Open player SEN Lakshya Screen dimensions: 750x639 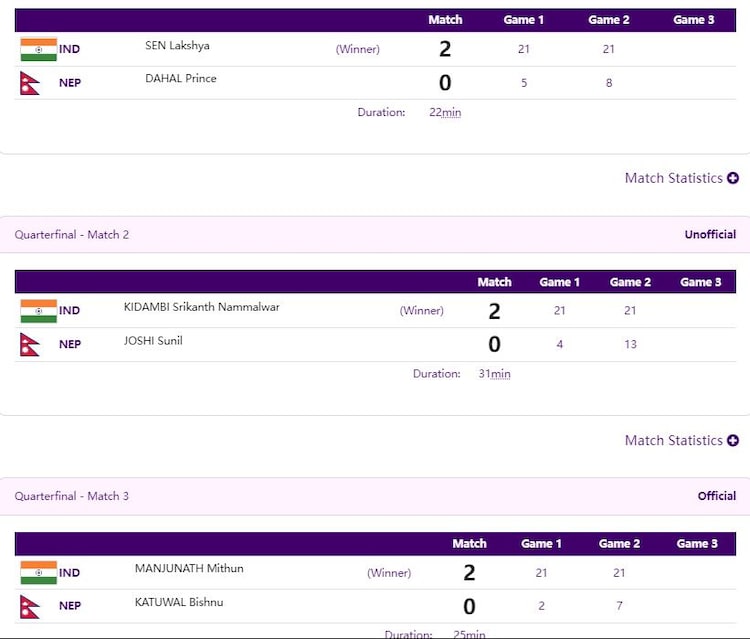177,46
